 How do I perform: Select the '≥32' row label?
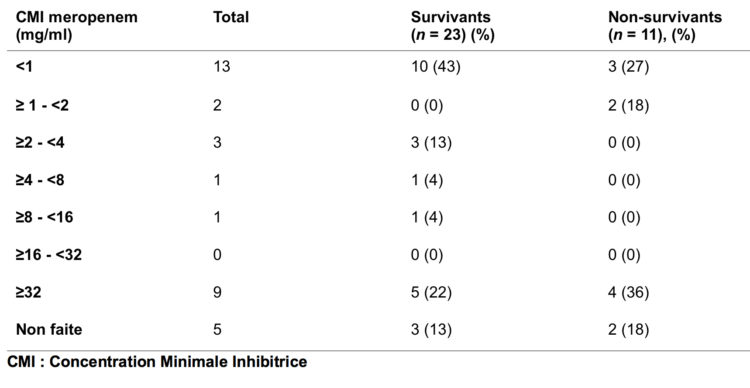click(28, 292)
